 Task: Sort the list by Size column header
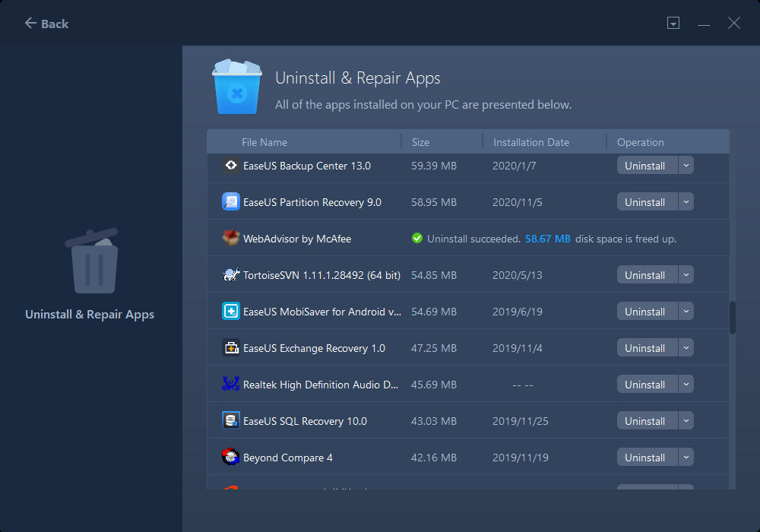coord(420,142)
